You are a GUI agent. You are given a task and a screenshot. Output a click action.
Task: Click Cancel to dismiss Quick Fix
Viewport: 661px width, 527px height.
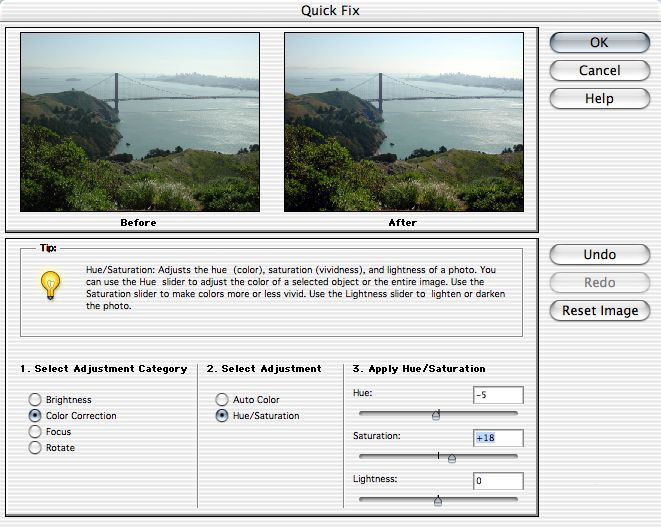click(x=599, y=71)
